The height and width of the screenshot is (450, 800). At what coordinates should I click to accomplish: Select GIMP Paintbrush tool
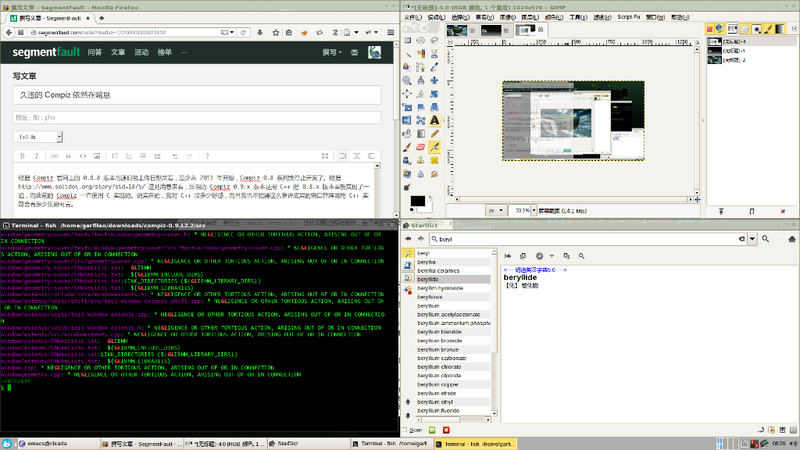[x=407, y=147]
